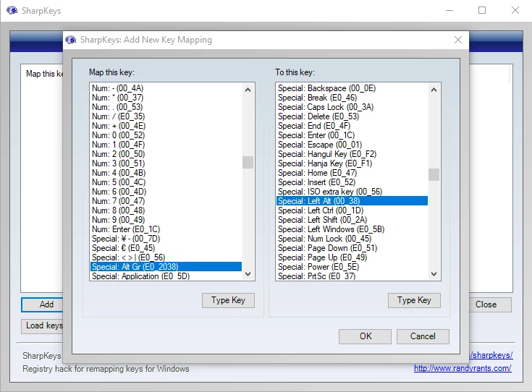
Task: Choose 'Special: Page Down (E0_51)' in right list
Action: pyautogui.click(x=352, y=248)
